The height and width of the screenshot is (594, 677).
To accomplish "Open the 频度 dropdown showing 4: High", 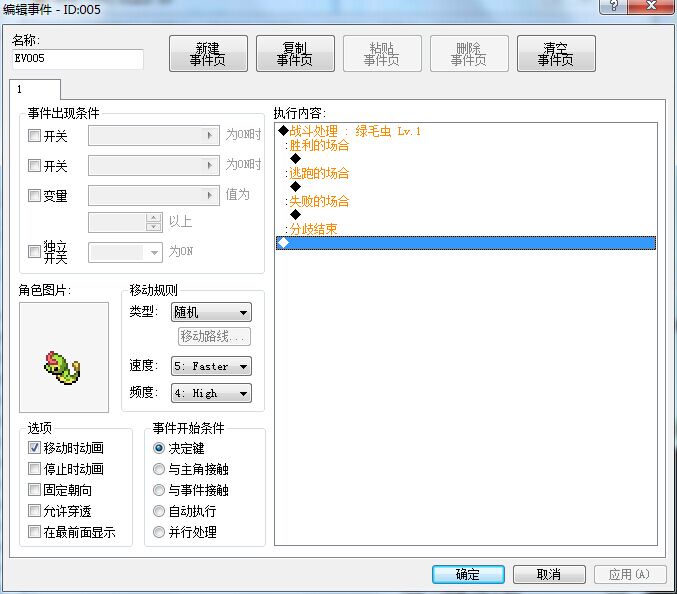I will tap(211, 393).
